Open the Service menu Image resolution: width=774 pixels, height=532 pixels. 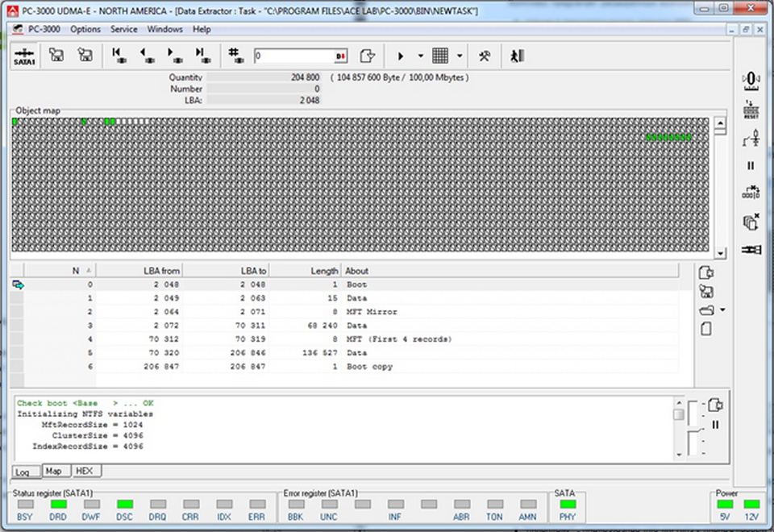click(124, 29)
